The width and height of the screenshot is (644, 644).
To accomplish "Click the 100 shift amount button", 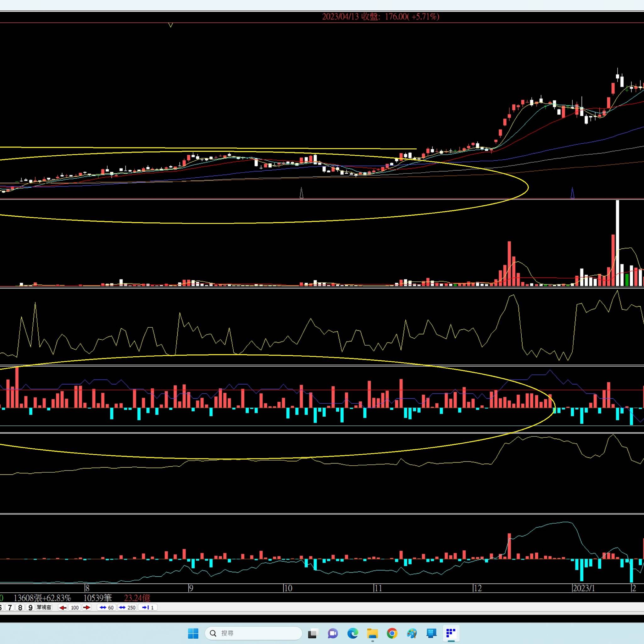I will coord(75,607).
